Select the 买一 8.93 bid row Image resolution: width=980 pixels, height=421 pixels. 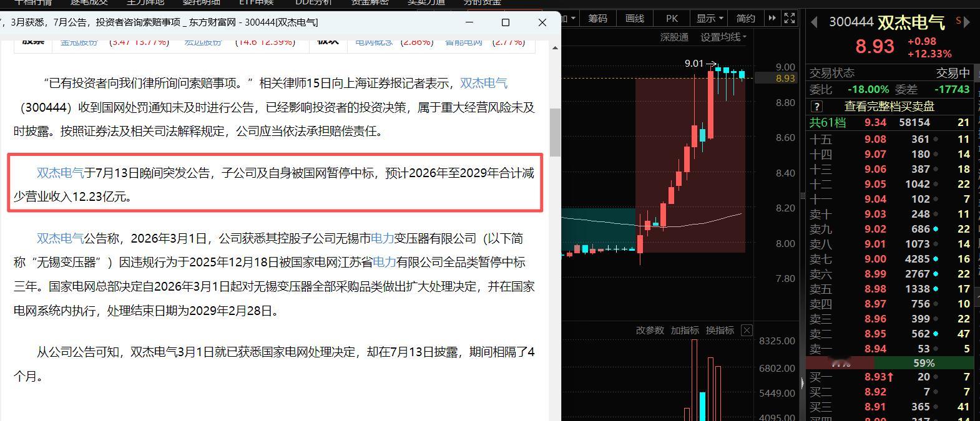[x=889, y=377]
